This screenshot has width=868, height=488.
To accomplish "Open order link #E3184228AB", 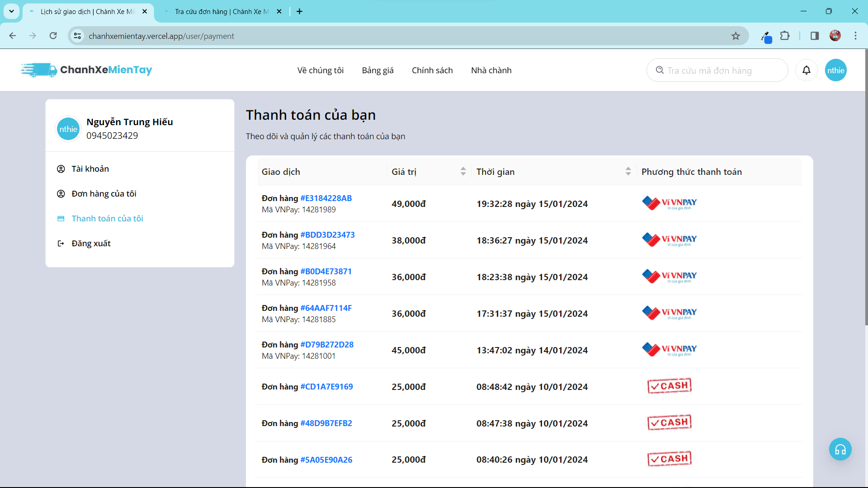I will 326,198.
